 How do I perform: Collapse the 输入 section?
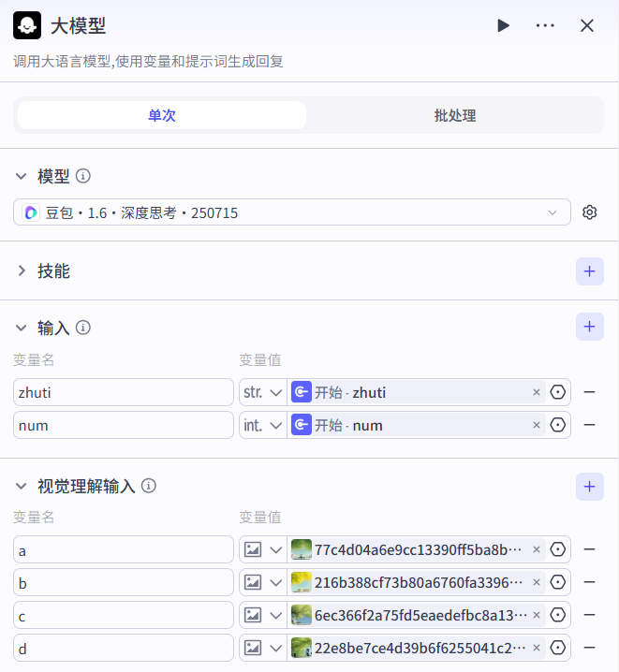22,328
